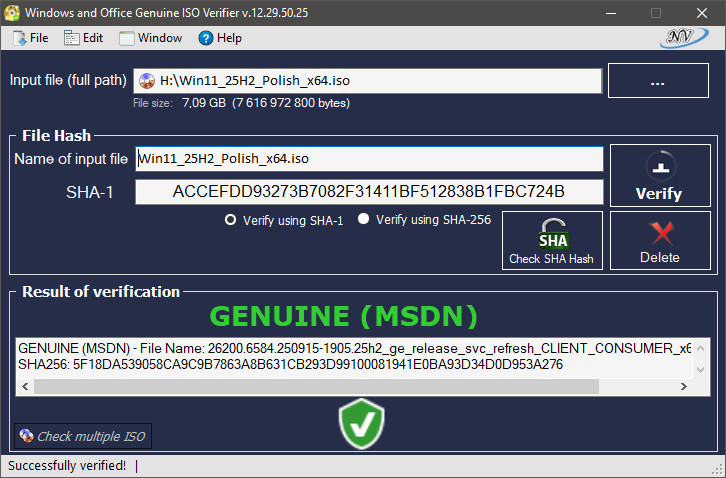The height and width of the screenshot is (478, 726).
Task: Click the Verify button
Action: [660, 176]
